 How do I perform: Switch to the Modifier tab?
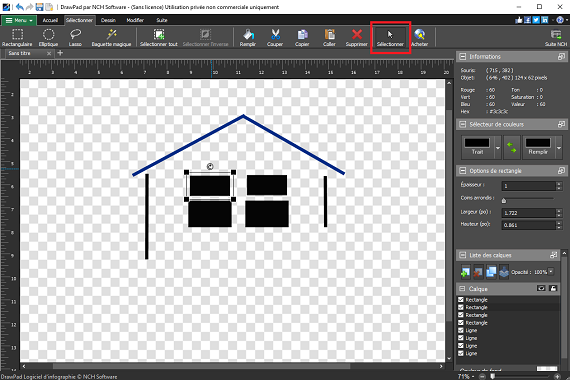pos(135,20)
